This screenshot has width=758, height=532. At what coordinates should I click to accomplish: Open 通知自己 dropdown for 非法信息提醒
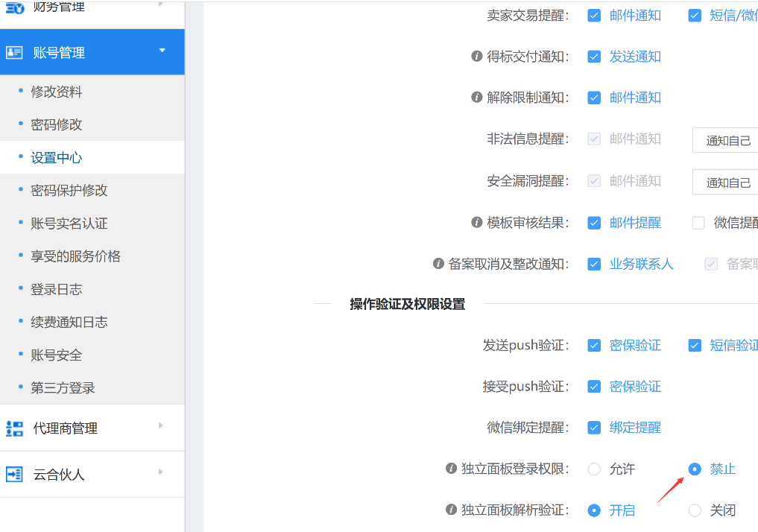click(725, 140)
